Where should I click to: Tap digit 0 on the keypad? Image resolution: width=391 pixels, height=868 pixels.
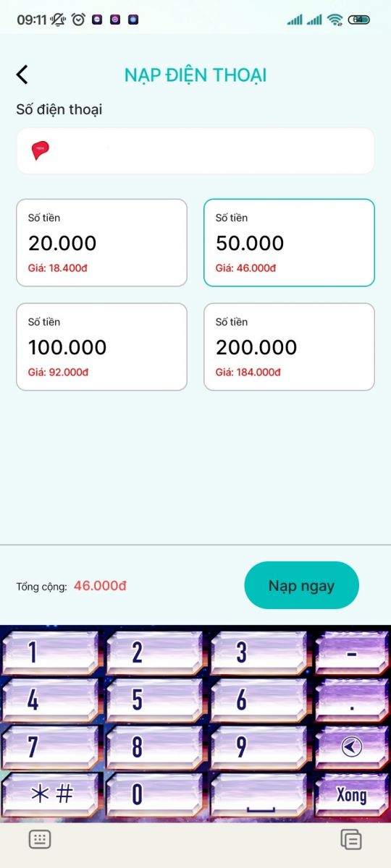click(155, 794)
